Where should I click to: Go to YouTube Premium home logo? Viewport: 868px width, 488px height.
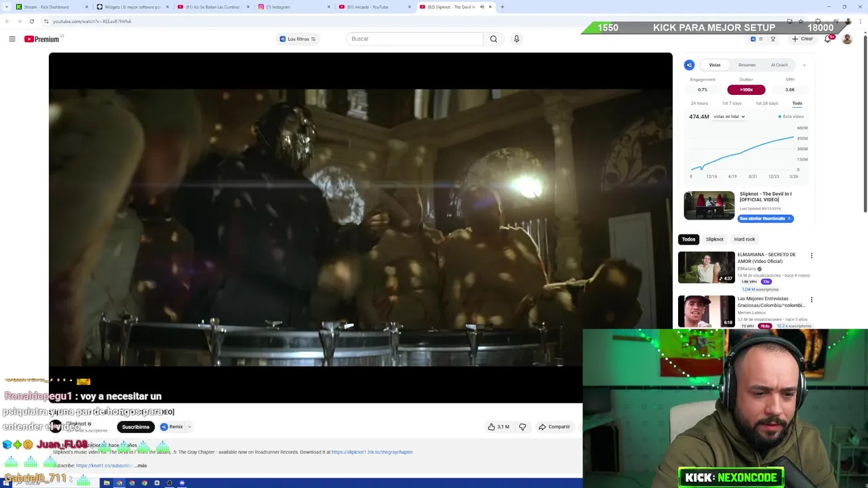42,39
